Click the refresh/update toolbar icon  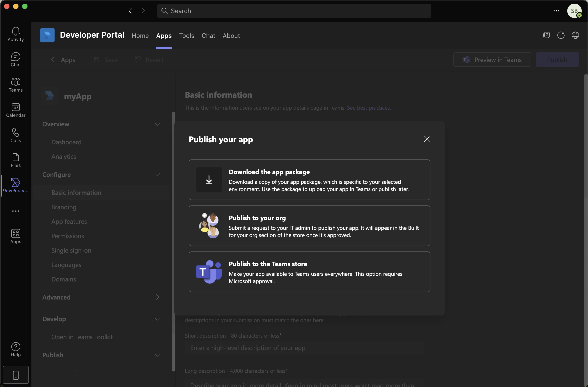[x=561, y=35]
